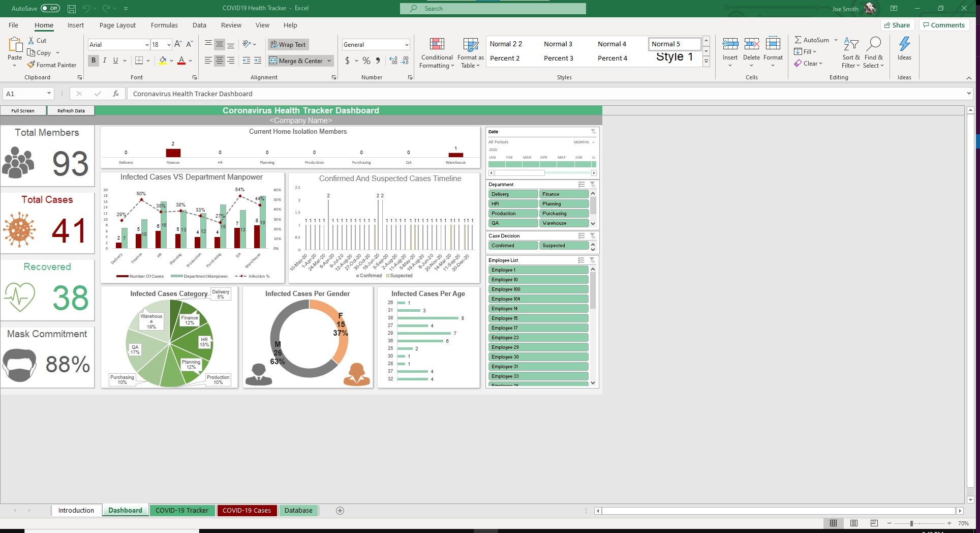This screenshot has width=980, height=533.
Task: Click the Share button
Action: 897,25
